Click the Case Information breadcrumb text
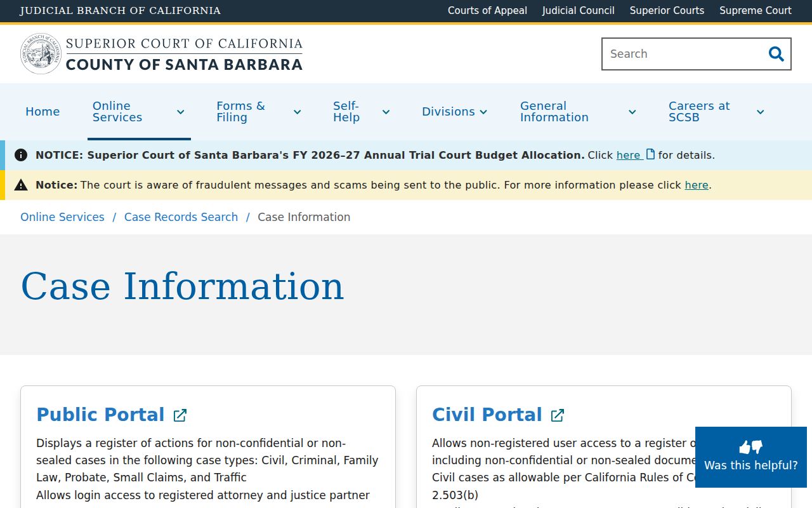Image resolution: width=812 pixels, height=508 pixels. pos(304,217)
